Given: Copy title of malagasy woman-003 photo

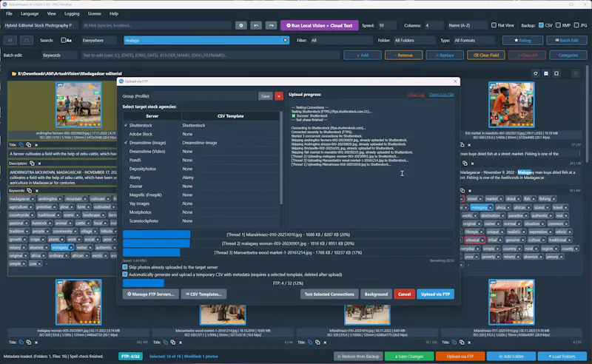Looking at the screenshot, I should (x=21, y=342).
